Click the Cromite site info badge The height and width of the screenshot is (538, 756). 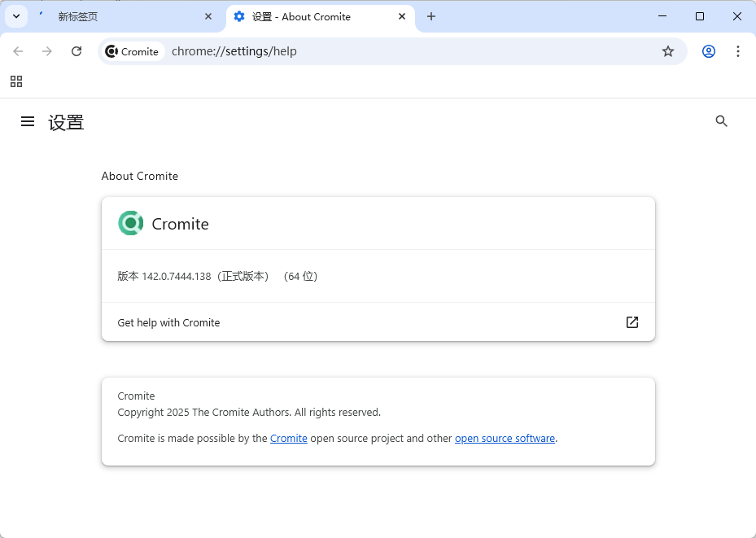(132, 51)
